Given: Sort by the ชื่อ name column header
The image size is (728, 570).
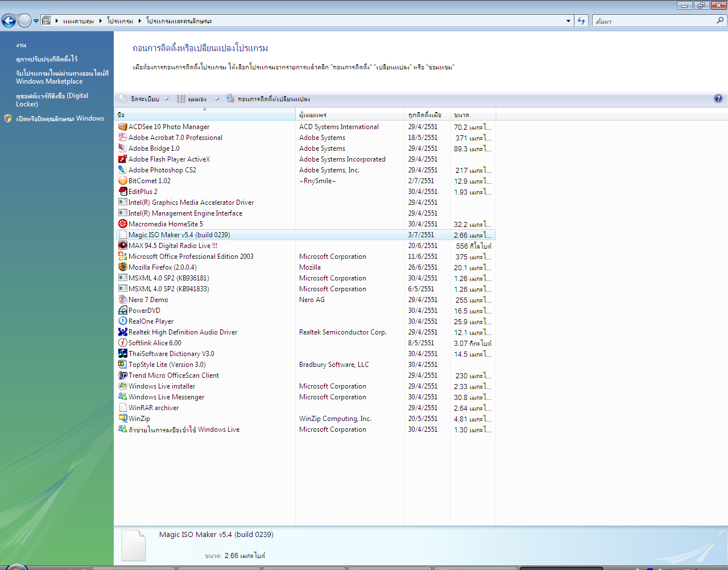Looking at the screenshot, I should [205, 115].
